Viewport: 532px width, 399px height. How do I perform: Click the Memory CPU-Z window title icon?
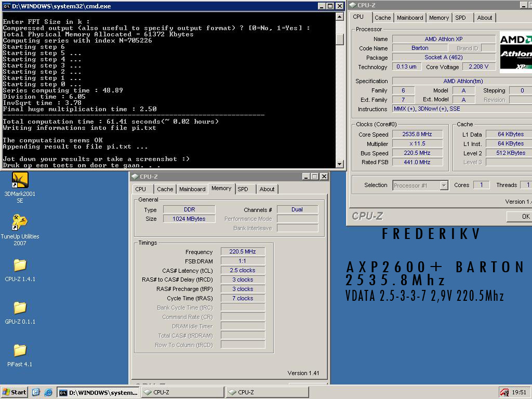pyautogui.click(x=135, y=177)
